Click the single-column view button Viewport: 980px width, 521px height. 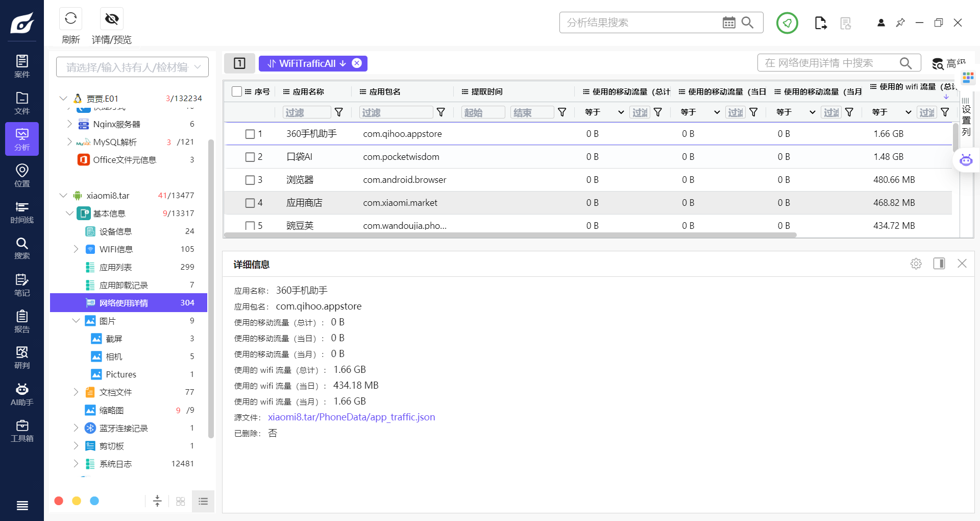pyautogui.click(x=239, y=63)
